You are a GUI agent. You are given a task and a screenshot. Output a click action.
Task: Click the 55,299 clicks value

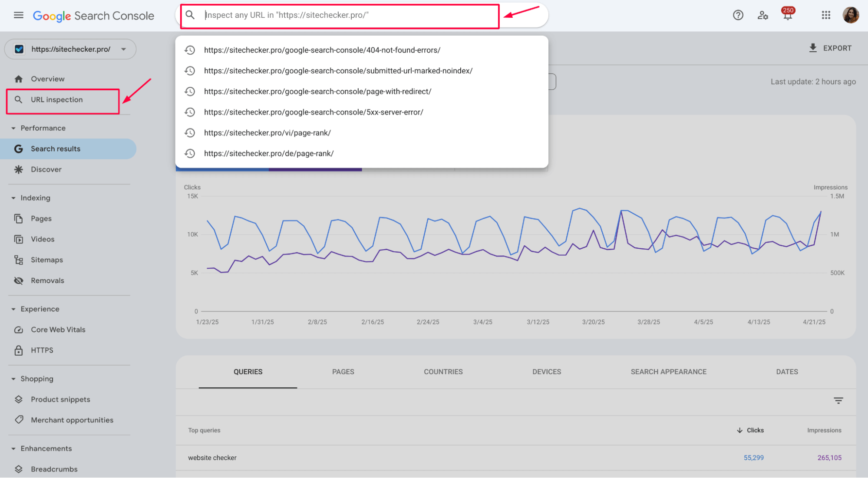pyautogui.click(x=753, y=458)
